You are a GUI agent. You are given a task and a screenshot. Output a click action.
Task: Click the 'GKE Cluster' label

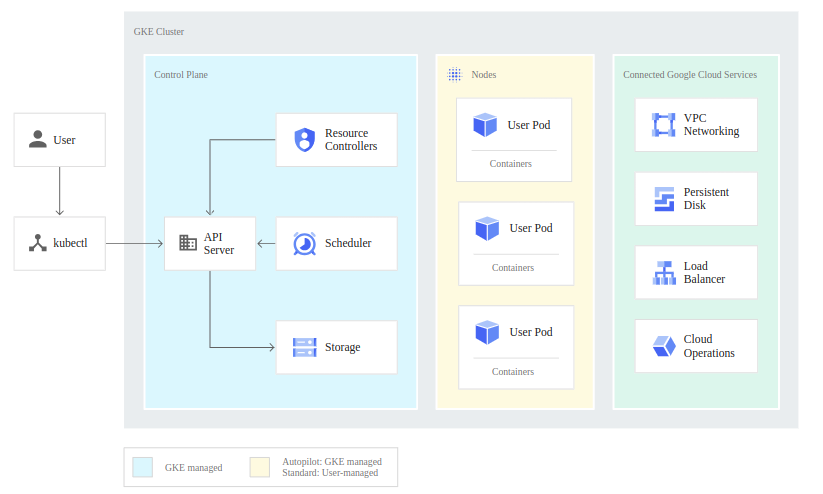(159, 31)
